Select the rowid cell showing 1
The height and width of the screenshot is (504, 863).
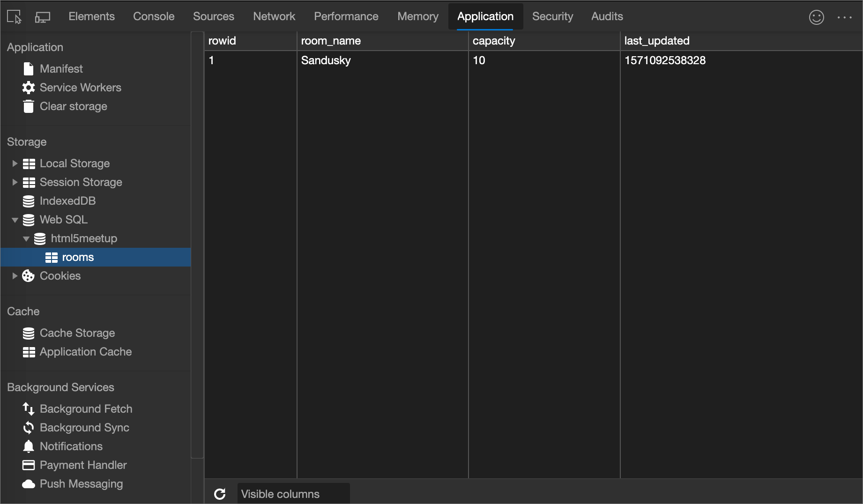point(251,60)
